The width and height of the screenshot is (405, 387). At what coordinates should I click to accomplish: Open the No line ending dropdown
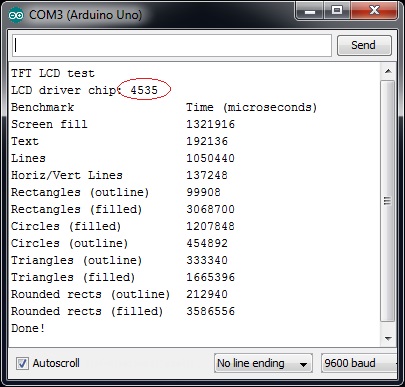(x=263, y=363)
